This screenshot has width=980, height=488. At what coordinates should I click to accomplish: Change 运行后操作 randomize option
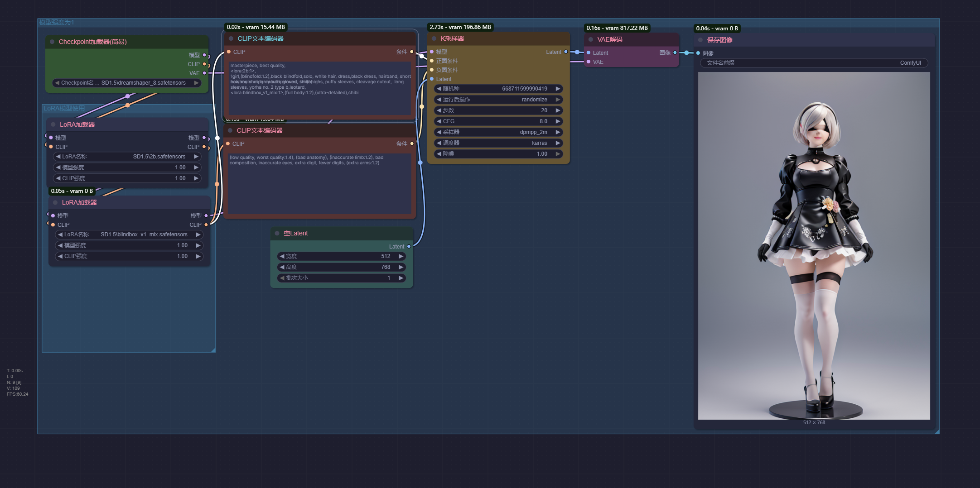[x=498, y=100]
